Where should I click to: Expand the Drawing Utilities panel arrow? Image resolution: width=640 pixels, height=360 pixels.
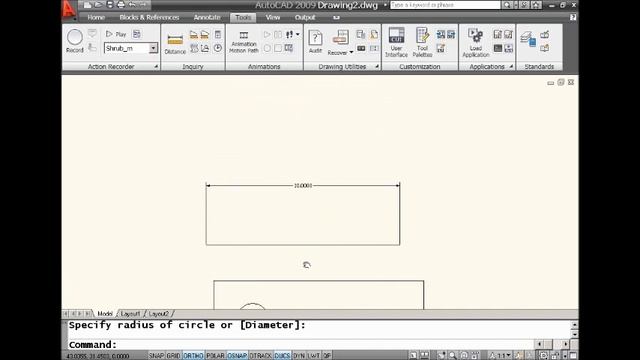(x=377, y=67)
